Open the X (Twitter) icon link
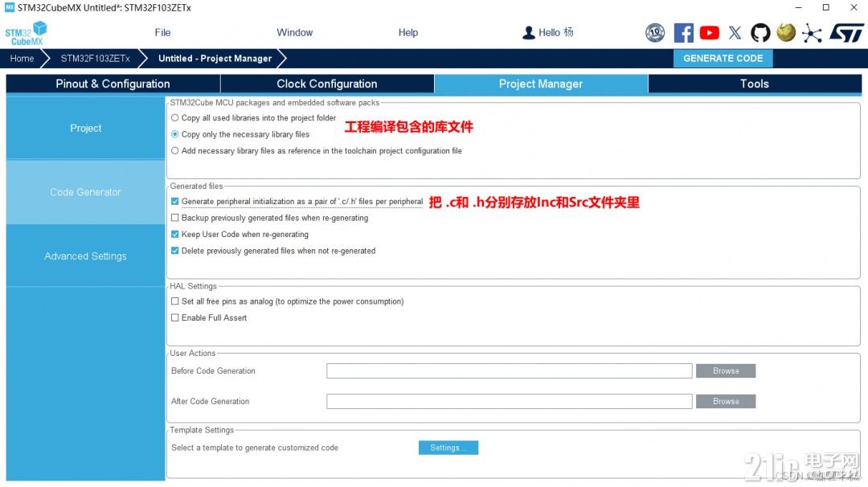This screenshot has width=868, height=487. click(735, 33)
